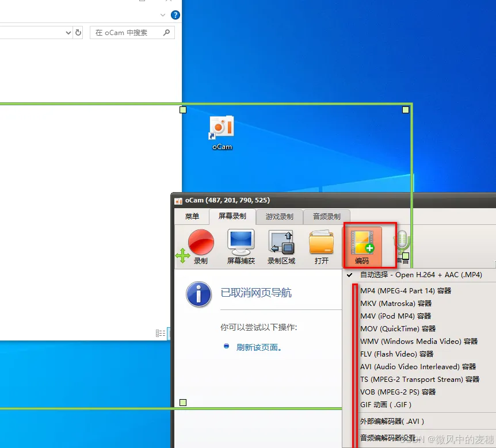Viewport: 496px width, 448px height.
Task: Choose M4V (iPod MP4) container
Action: pos(395,316)
